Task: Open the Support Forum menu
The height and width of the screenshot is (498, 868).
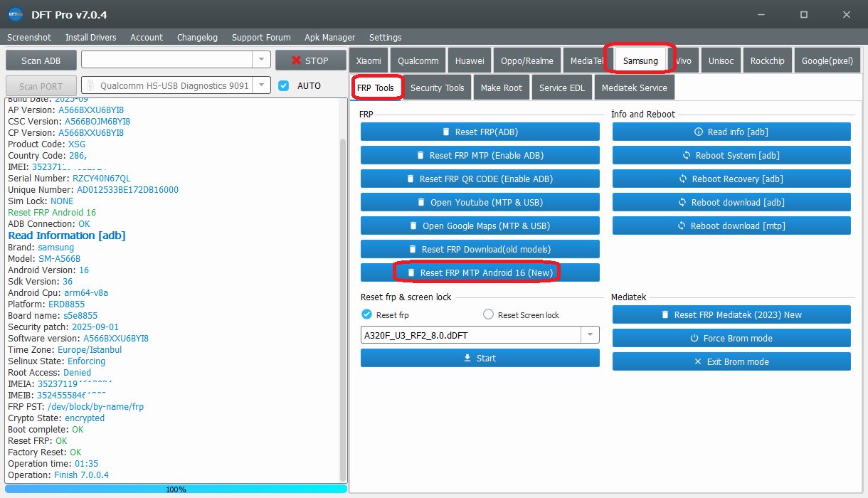Action: [261, 37]
